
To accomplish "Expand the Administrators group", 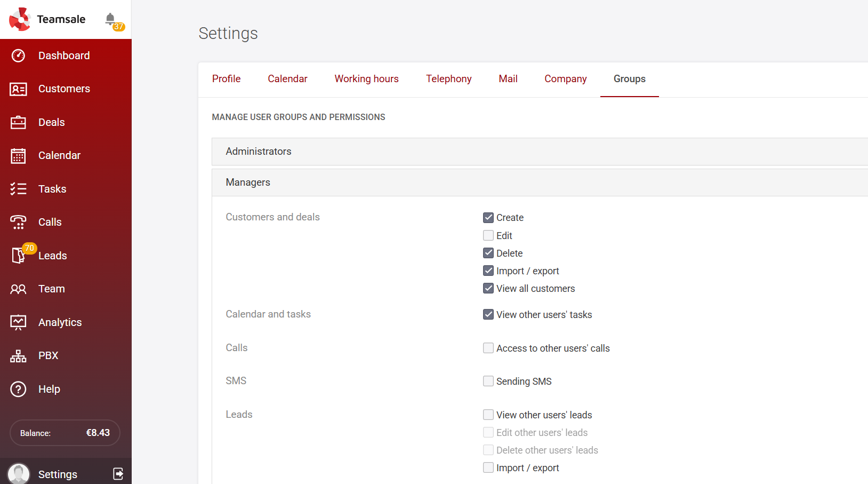I will 259,152.
